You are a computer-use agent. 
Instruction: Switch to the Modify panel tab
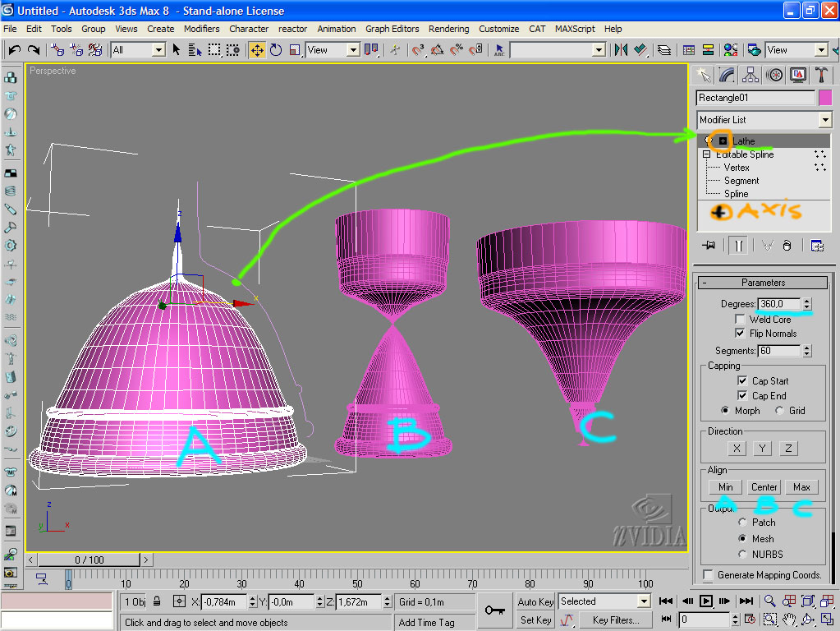pyautogui.click(x=727, y=75)
